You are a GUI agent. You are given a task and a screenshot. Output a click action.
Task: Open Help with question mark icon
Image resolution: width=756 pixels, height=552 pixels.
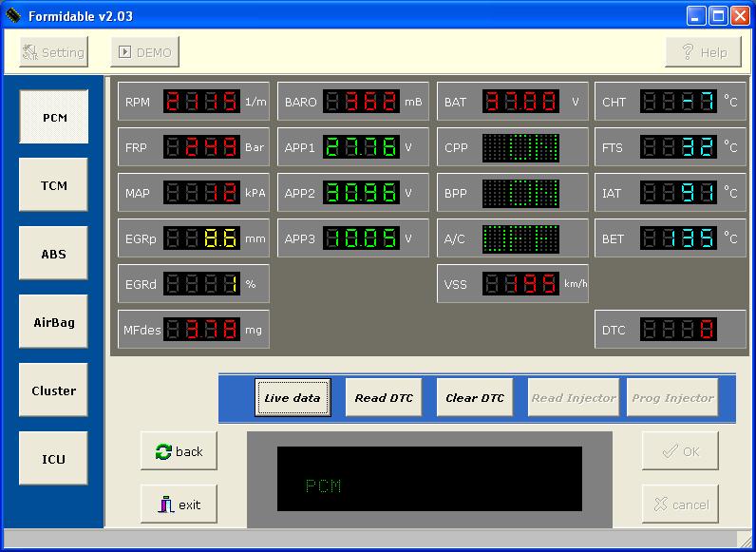tap(703, 52)
